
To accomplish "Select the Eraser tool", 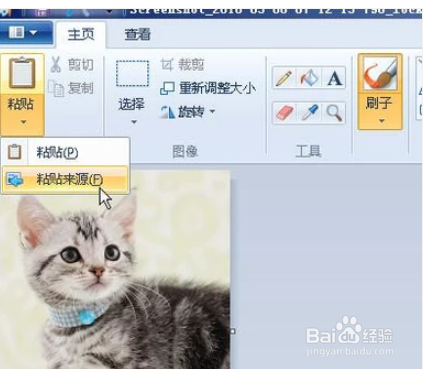I will pyautogui.click(x=284, y=113).
